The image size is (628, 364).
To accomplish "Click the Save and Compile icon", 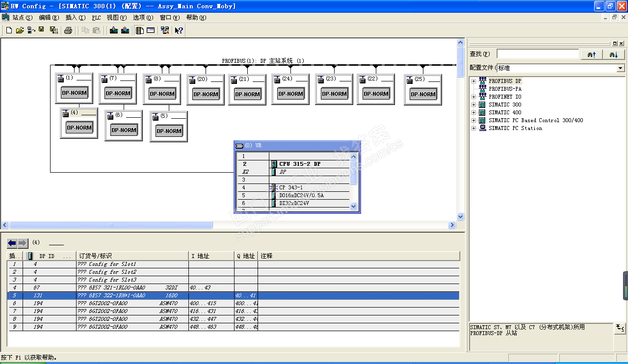I will pos(53,30).
